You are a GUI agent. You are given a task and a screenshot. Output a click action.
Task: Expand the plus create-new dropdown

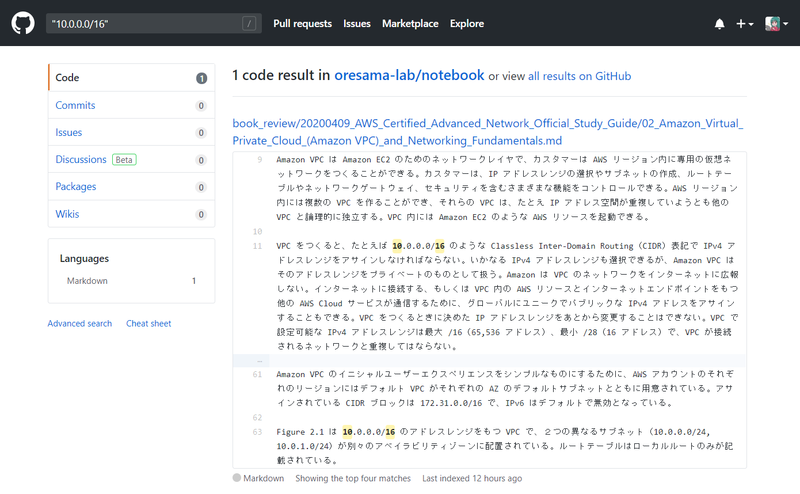[744, 24]
